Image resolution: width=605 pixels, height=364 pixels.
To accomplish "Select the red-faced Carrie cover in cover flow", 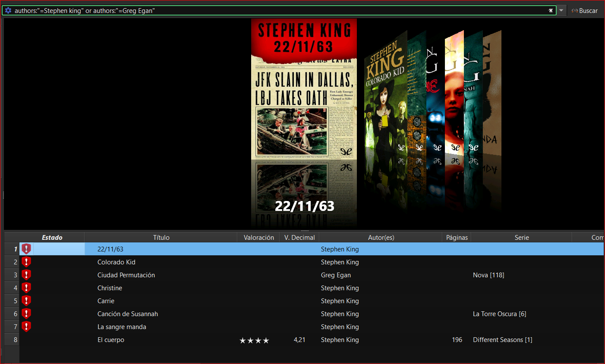I will pyautogui.click(x=454, y=93).
